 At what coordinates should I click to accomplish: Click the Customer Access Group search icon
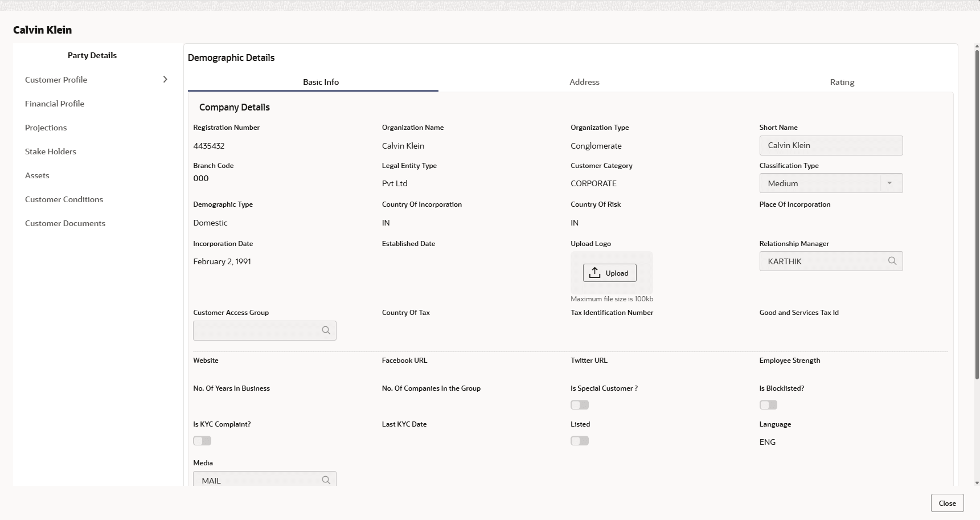(326, 330)
